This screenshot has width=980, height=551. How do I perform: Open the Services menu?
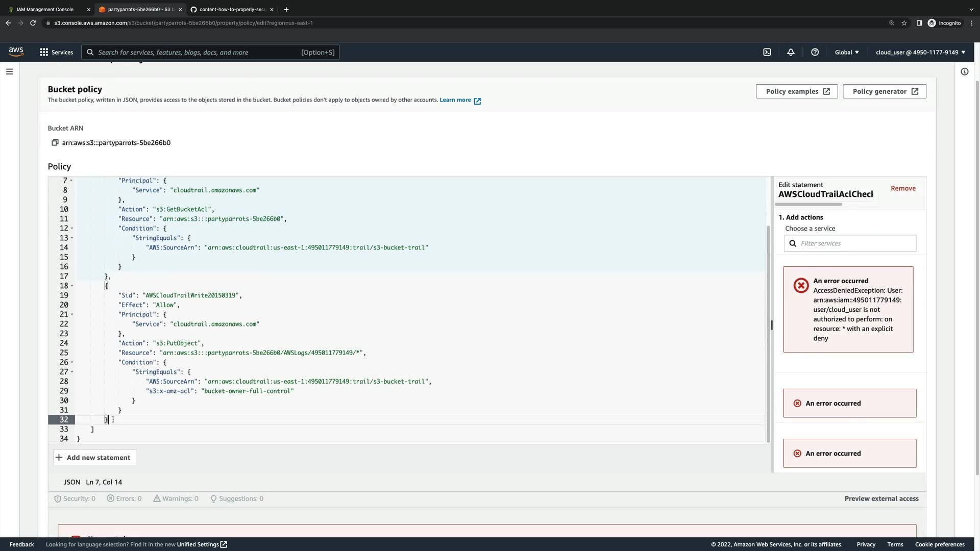pyautogui.click(x=56, y=52)
